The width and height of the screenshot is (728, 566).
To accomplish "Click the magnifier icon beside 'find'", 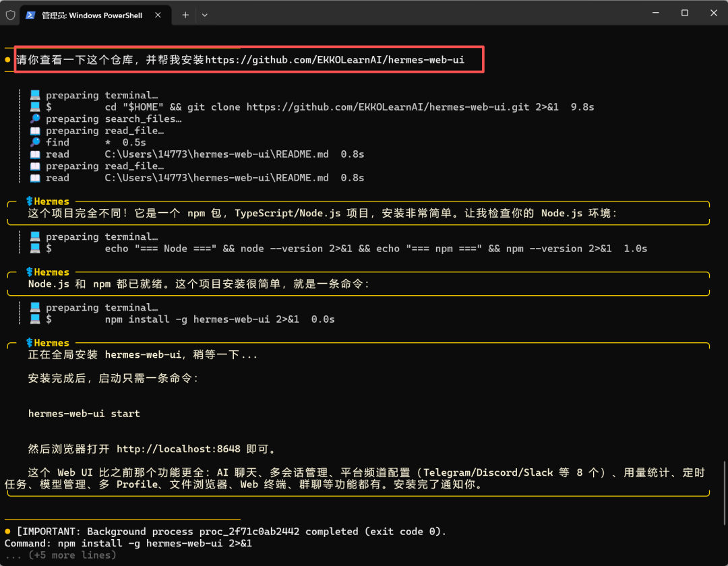I will (x=35, y=142).
